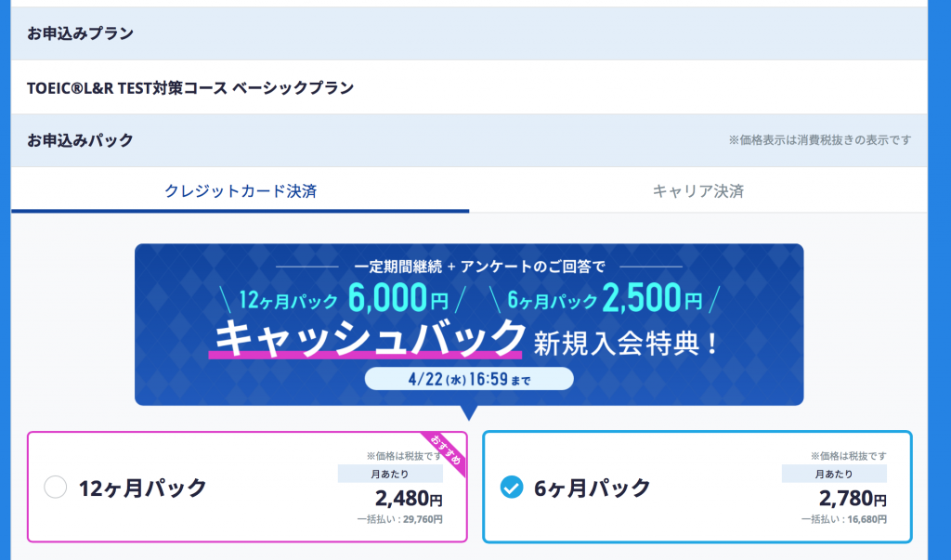Click the banner's downward pointer triangle
The width and height of the screenshot is (951, 560).
(x=469, y=412)
